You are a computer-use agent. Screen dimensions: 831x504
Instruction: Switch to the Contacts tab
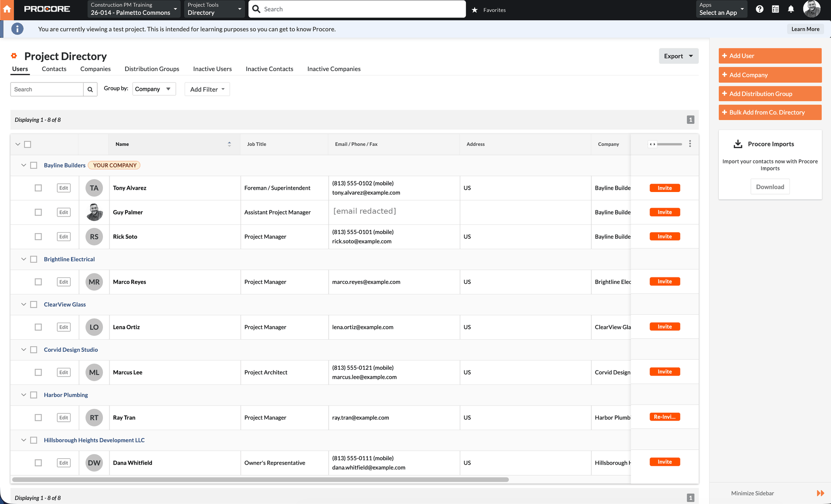pyautogui.click(x=54, y=69)
